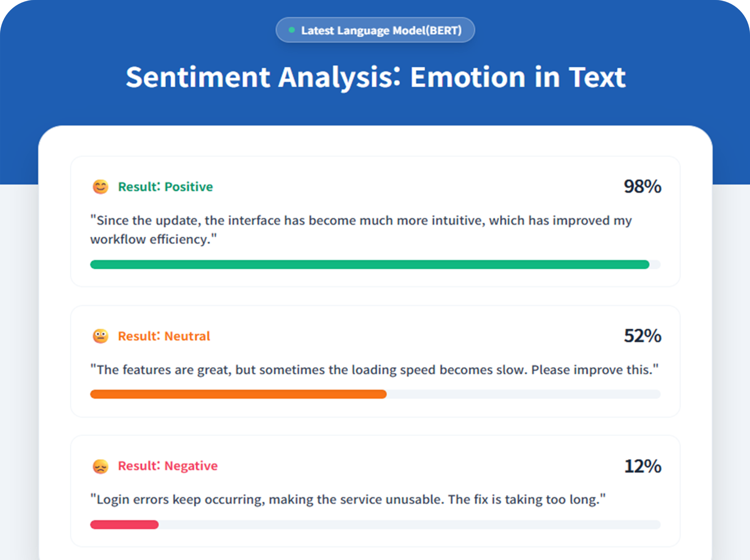Screen dimensions: 750x560
Task: Click the sad face emoji icon
Action: point(101,467)
